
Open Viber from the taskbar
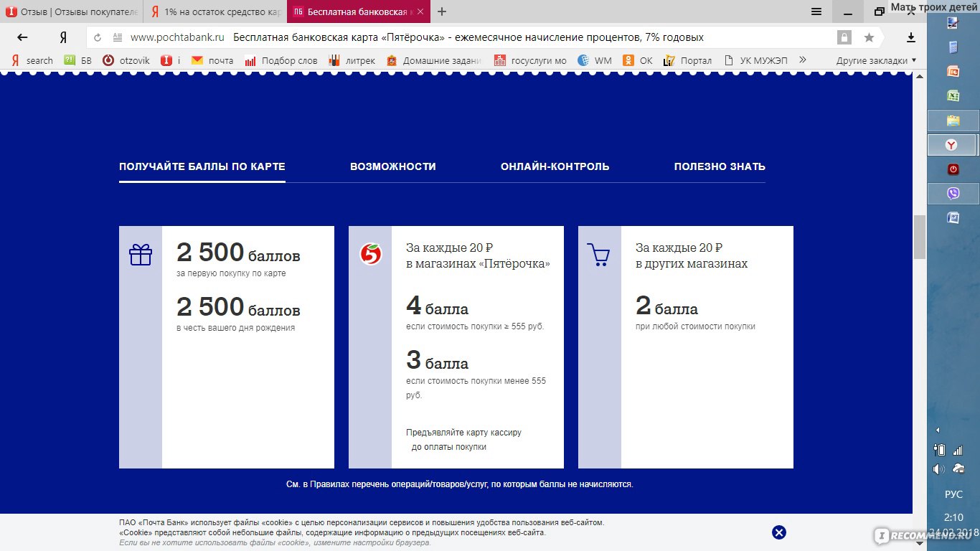click(953, 194)
